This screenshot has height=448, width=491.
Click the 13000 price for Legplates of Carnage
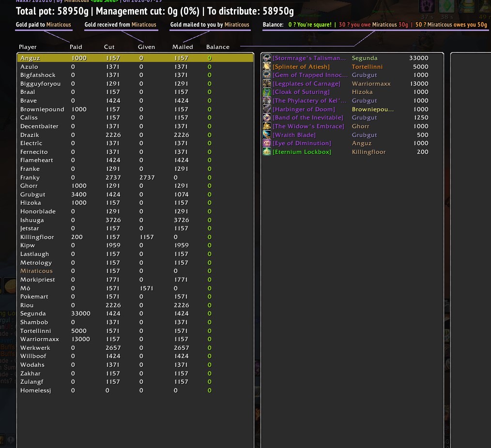419,84
